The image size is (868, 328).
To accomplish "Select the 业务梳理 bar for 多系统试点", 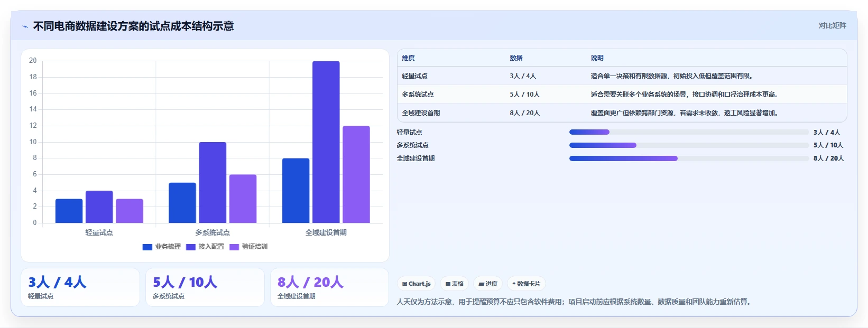I will [x=182, y=203].
